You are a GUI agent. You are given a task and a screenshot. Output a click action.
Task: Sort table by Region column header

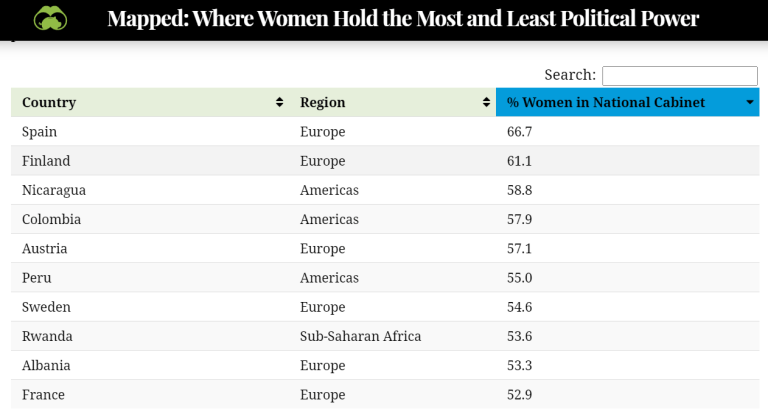[x=322, y=102]
